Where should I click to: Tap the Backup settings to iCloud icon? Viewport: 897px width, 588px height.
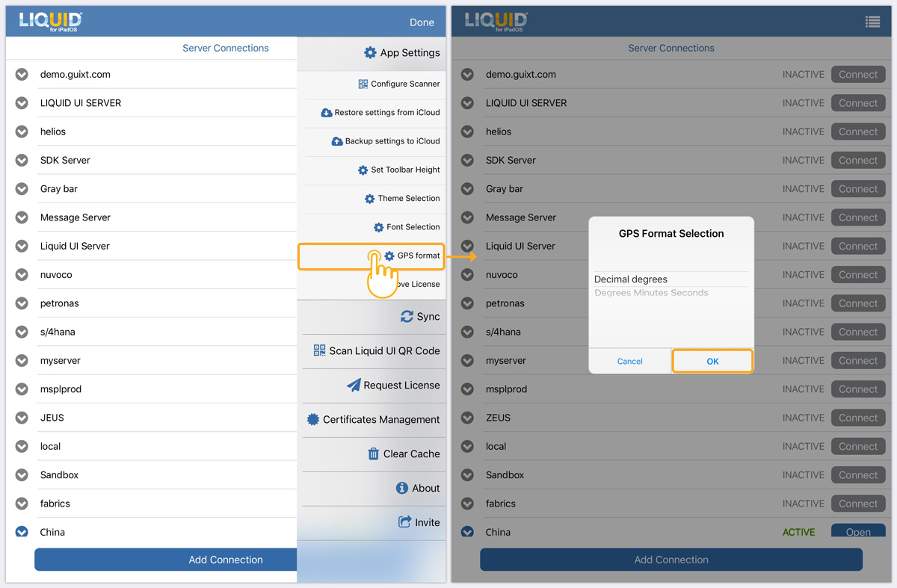point(337,141)
